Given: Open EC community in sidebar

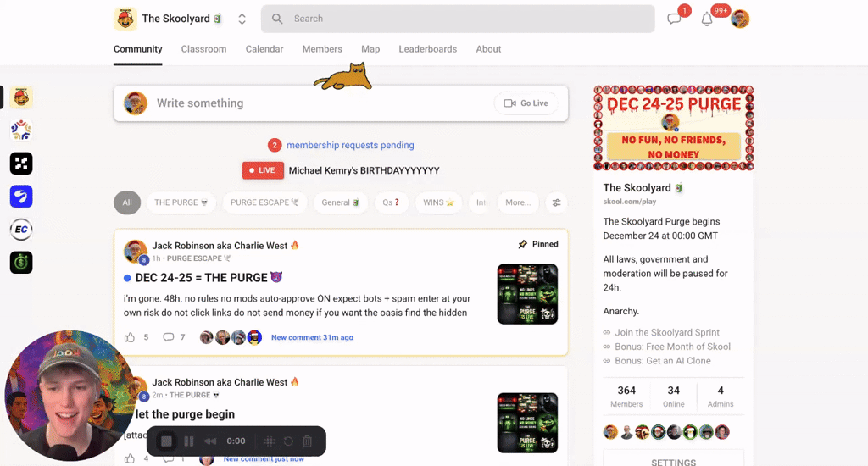Looking at the screenshot, I should coord(21,230).
